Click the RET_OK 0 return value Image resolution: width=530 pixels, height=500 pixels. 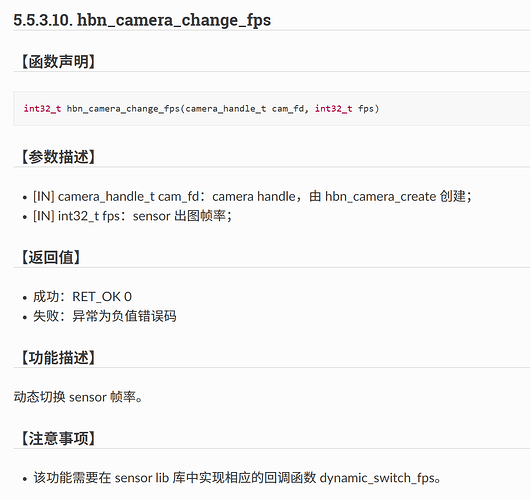pos(102,297)
